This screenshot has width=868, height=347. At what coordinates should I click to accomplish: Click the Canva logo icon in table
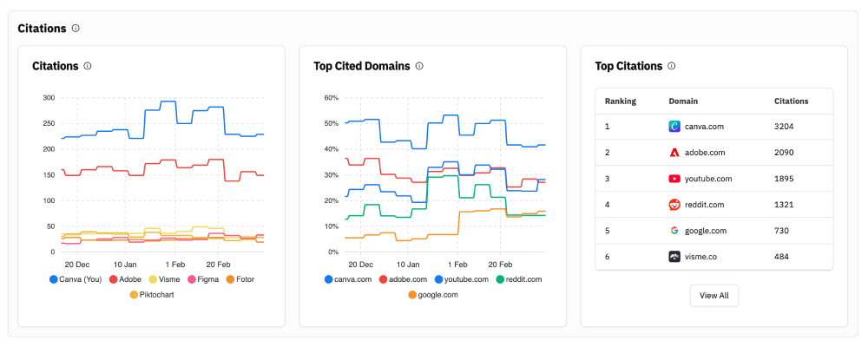[674, 127]
